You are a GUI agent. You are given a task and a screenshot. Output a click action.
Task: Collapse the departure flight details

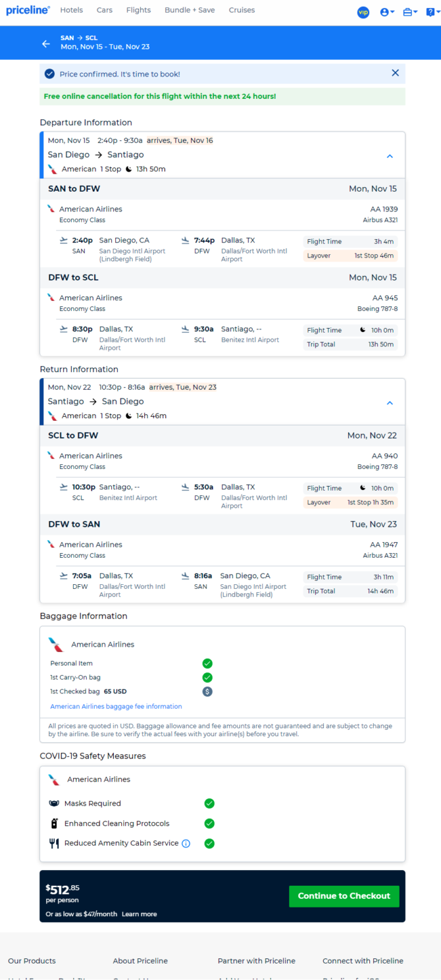[390, 156]
